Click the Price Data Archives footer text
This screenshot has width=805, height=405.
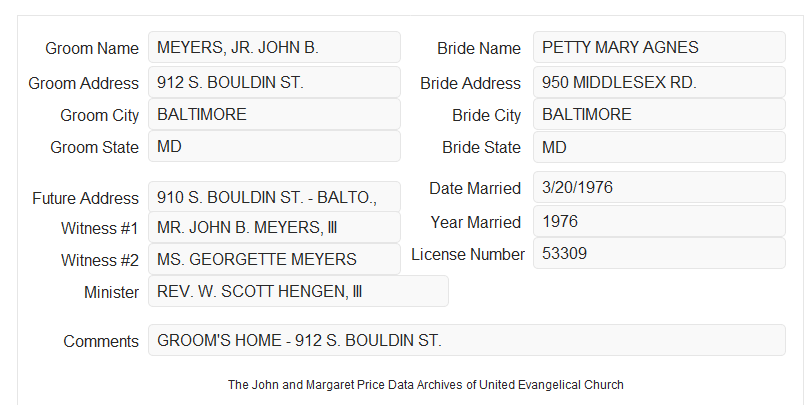click(x=426, y=384)
